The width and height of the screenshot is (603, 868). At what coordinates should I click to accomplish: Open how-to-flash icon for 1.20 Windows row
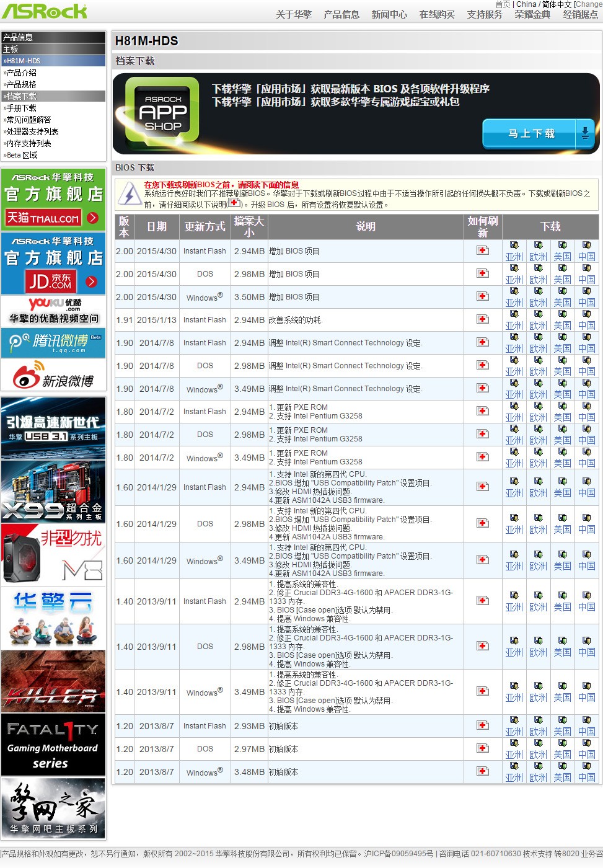(x=483, y=771)
